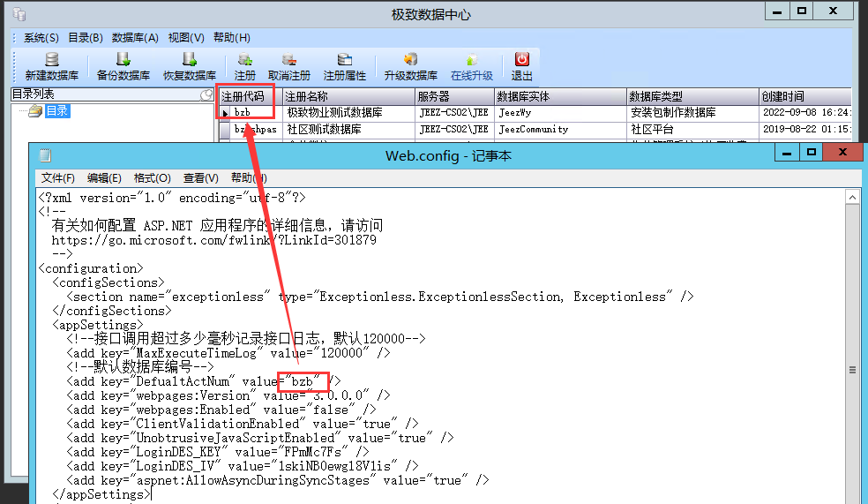Click the DefualtActNum value bzb in Notepad
This screenshot has height=504, width=868.
tap(302, 381)
